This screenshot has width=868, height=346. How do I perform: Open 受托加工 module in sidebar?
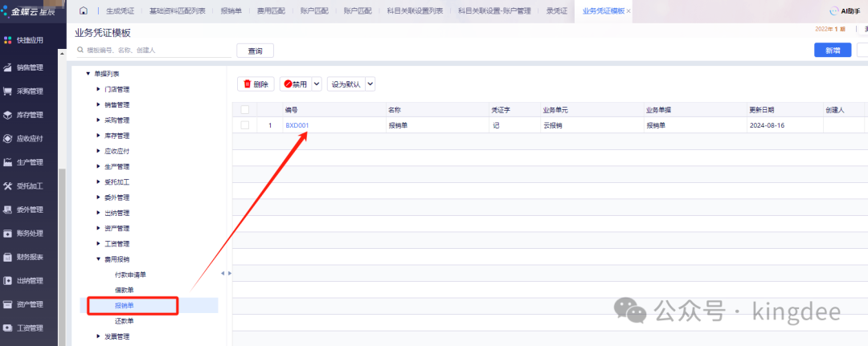[29, 186]
